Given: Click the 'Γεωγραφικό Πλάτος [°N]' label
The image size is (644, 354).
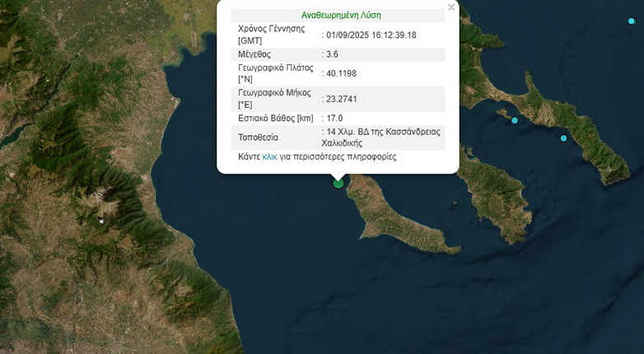Looking at the screenshot, I should click(x=276, y=73).
